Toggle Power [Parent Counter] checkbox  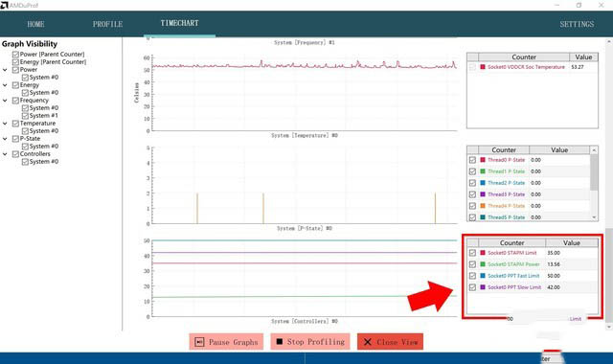click(x=15, y=55)
